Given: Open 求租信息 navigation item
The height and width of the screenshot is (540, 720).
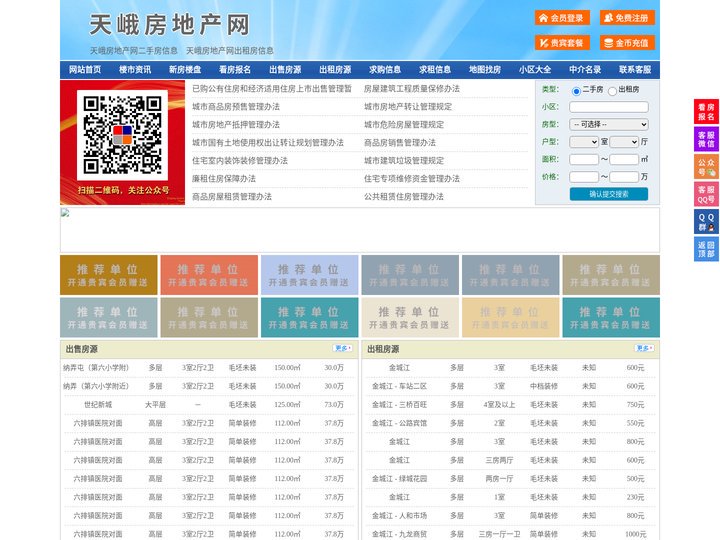Looking at the screenshot, I should 435,70.
